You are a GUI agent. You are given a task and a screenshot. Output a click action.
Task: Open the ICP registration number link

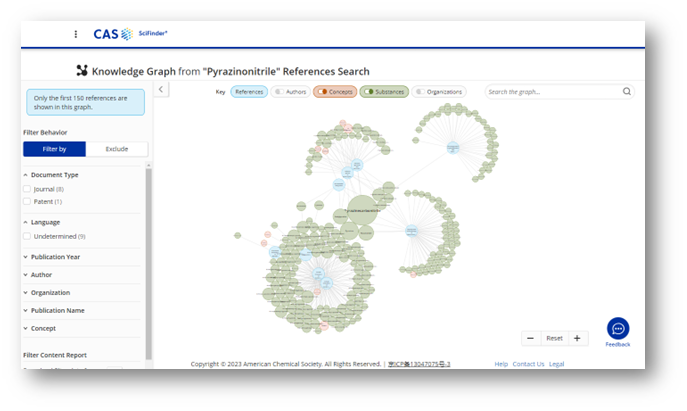419,364
